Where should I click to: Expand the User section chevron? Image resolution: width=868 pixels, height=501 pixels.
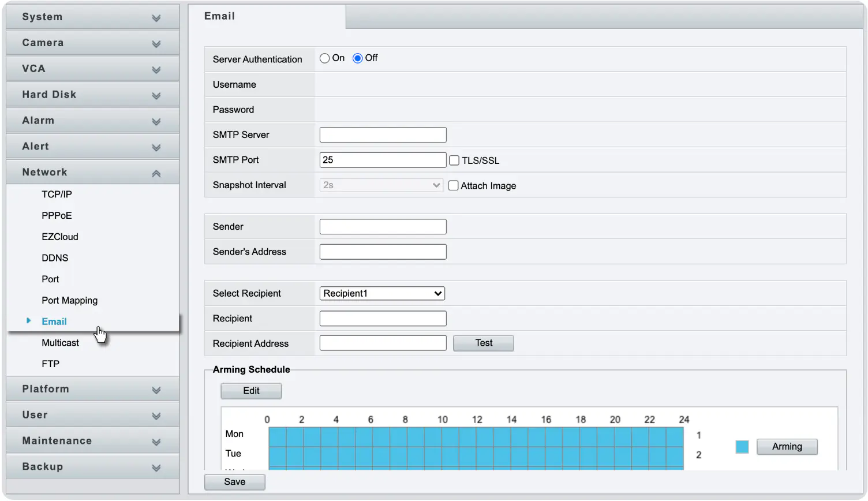156,416
